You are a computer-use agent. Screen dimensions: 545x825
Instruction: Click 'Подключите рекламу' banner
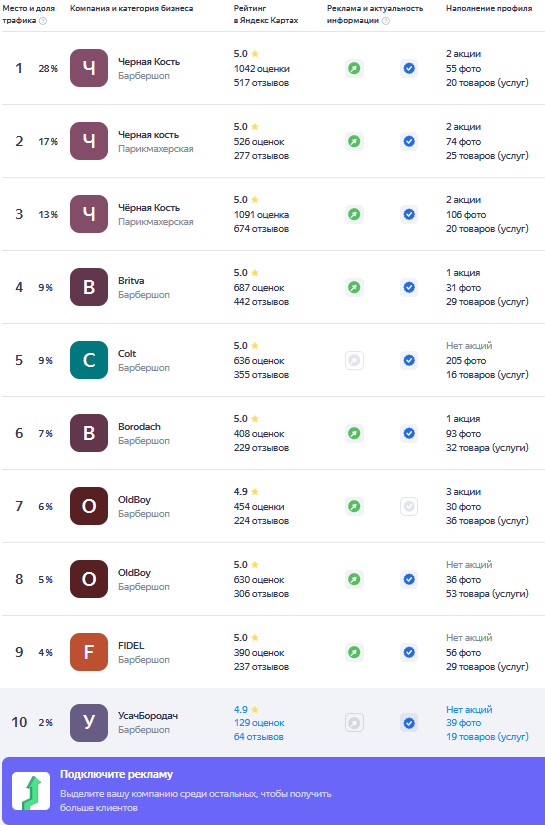coord(274,791)
